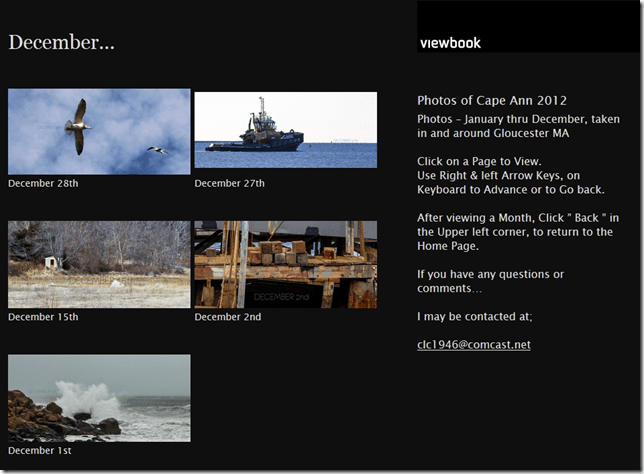Image resolution: width=644 pixels, height=474 pixels.
Task: Click the "December 1st" caption
Action: [39, 450]
